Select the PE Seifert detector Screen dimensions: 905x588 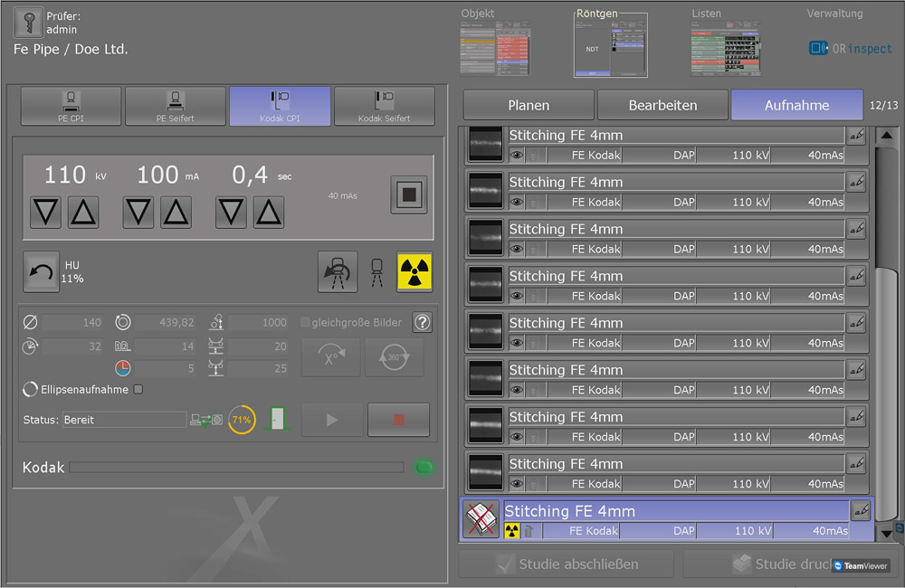[176, 106]
